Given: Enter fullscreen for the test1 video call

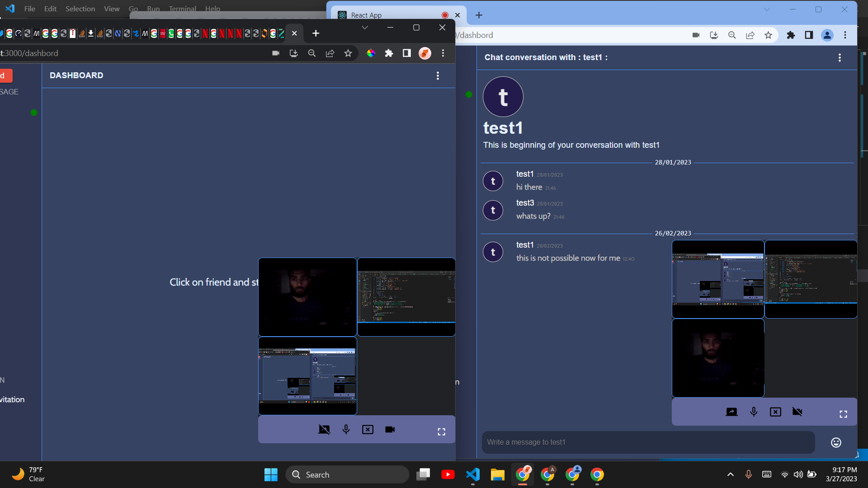Looking at the screenshot, I should point(844,413).
